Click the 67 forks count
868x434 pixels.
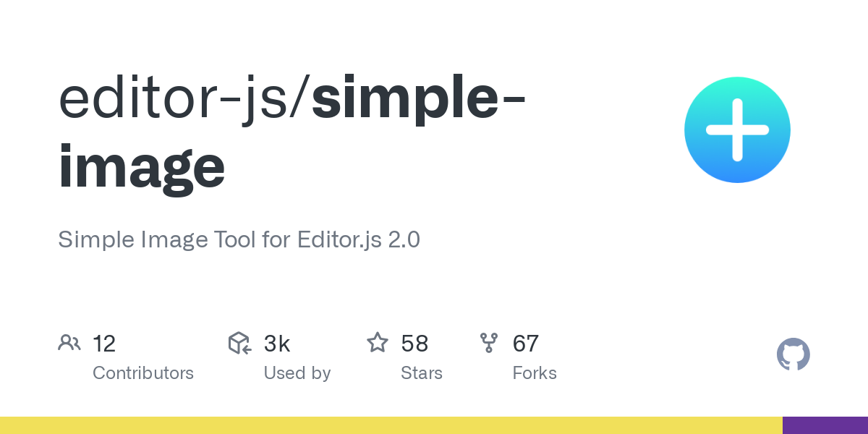[526, 344]
